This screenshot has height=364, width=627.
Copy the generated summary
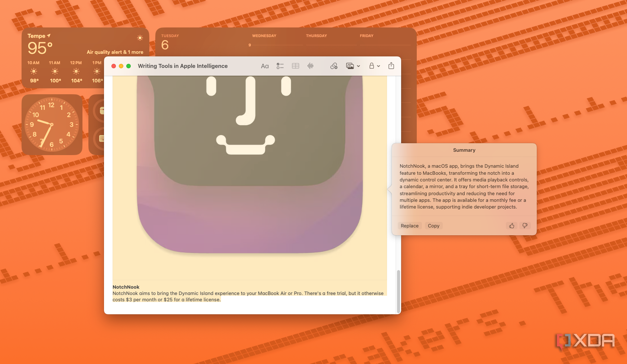tap(433, 226)
